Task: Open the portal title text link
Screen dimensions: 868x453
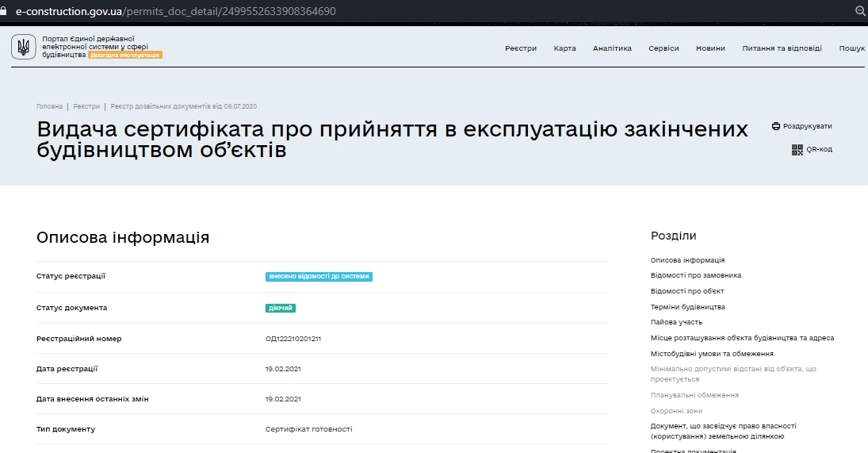Action: pyautogui.click(x=95, y=47)
